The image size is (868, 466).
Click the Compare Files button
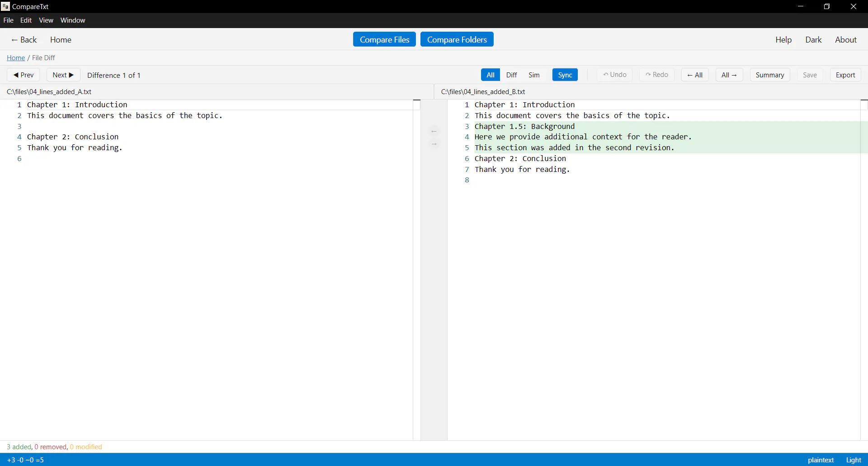pos(384,39)
